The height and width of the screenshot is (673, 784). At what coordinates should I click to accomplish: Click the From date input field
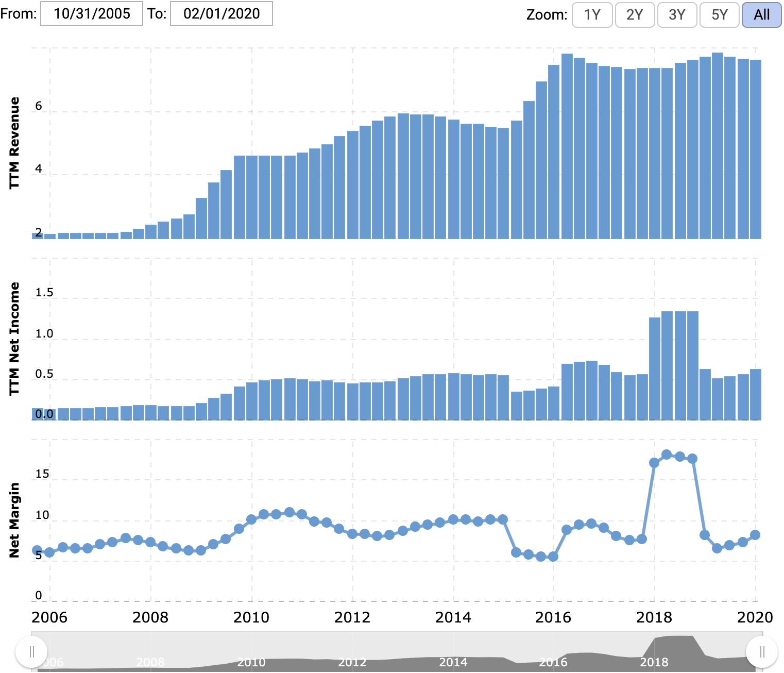[x=92, y=14]
